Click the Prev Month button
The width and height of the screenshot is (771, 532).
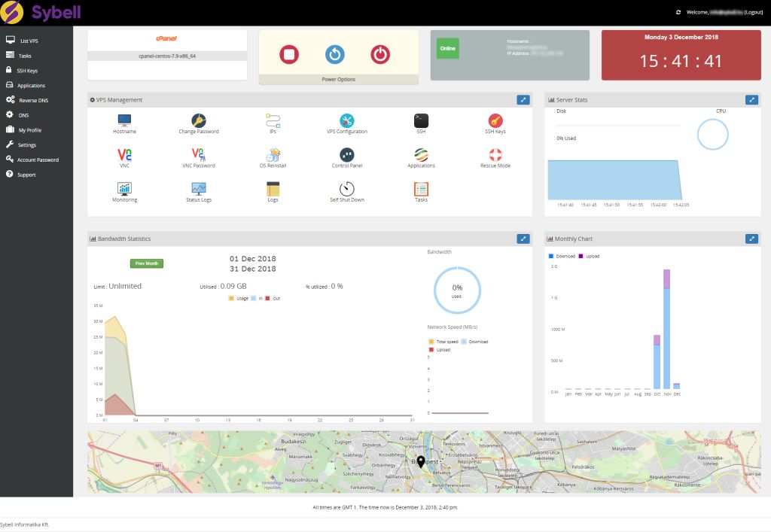coord(147,263)
